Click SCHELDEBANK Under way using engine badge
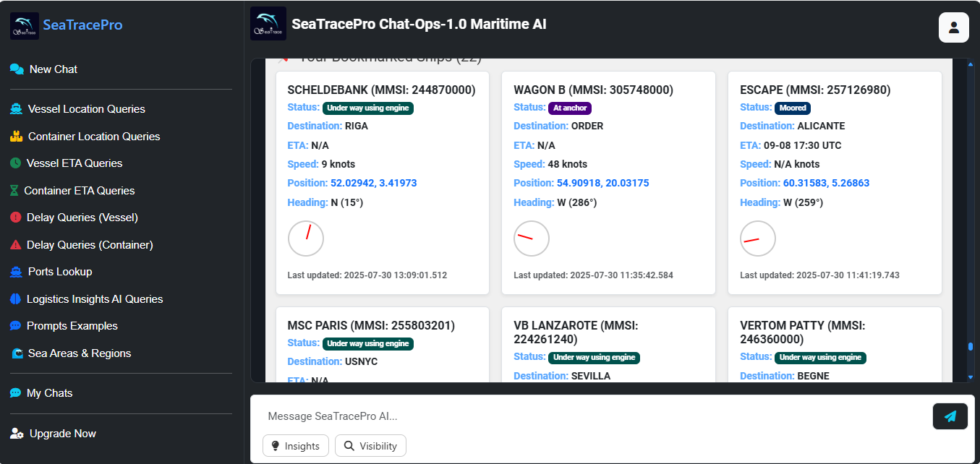 pos(368,108)
